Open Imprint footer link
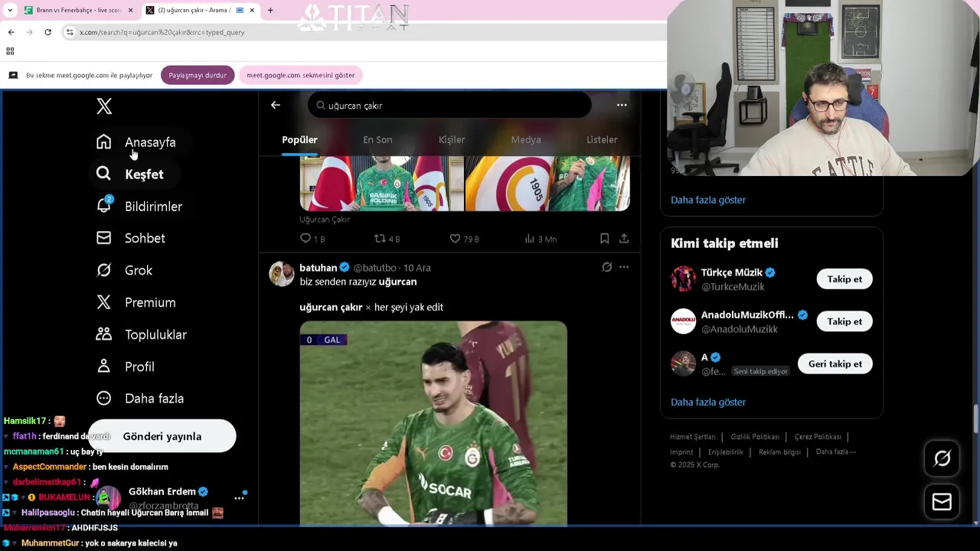This screenshot has height=551, width=980. [x=681, y=452]
